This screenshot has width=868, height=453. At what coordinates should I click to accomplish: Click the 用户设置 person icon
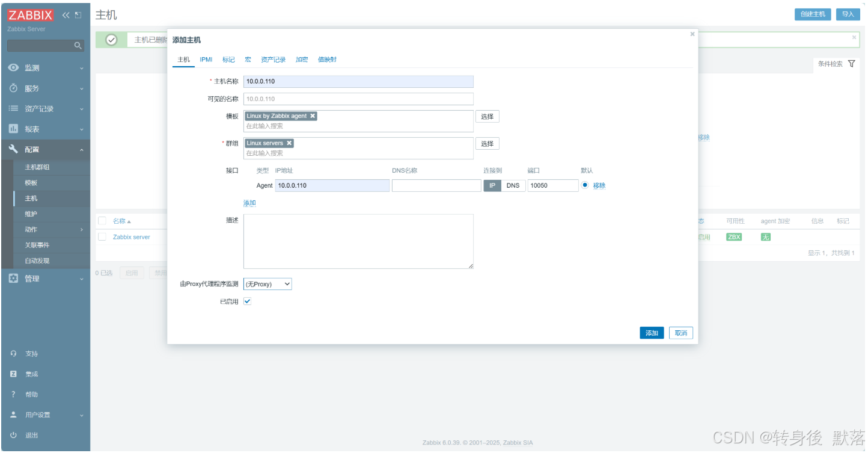pyautogui.click(x=13, y=415)
